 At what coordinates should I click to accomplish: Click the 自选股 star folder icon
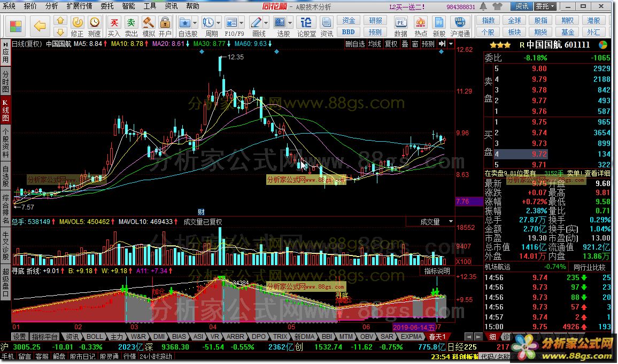click(185, 22)
